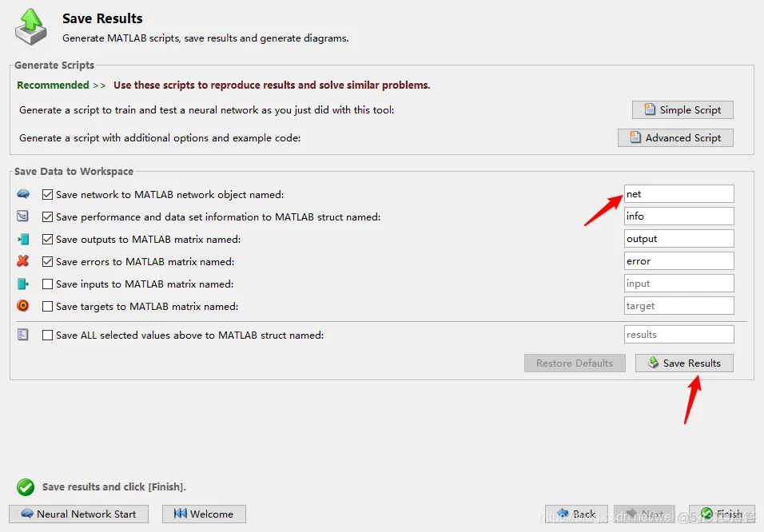Uncheck Save performance and data set information
Viewport: 764px width, 532px height.
tap(47, 216)
